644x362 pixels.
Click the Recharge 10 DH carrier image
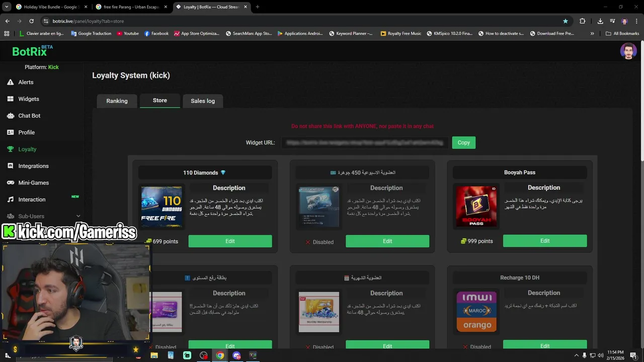click(x=476, y=312)
